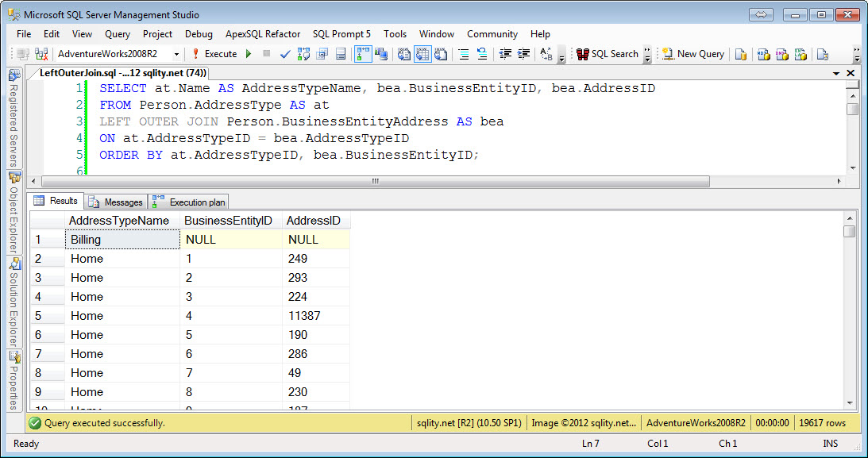Parse the query using the checkmark icon

click(284, 54)
